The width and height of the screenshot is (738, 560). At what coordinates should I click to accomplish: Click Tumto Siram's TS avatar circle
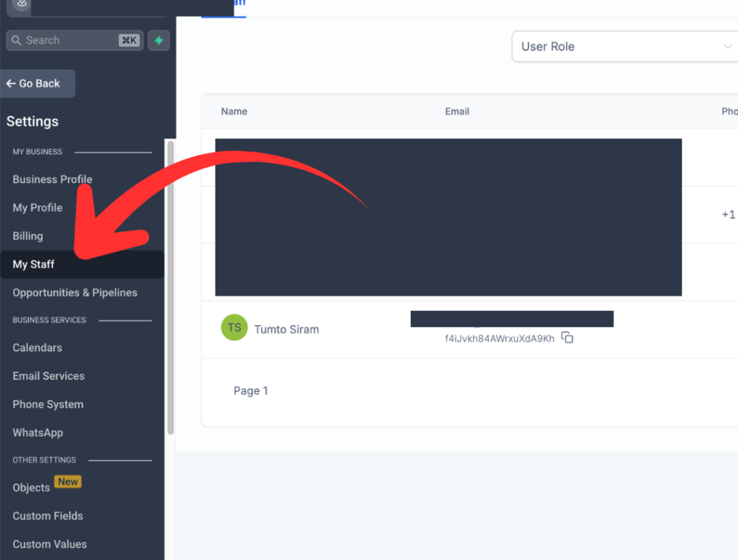234,328
